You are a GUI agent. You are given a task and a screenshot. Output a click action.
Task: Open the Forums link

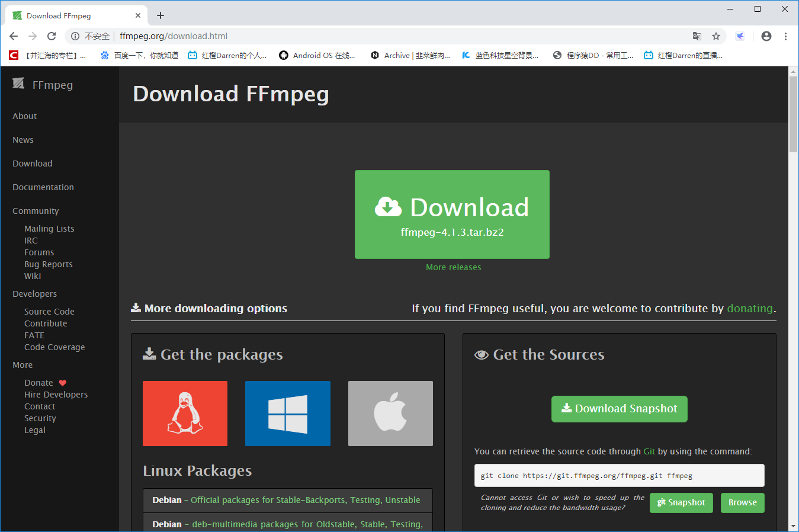tap(39, 252)
